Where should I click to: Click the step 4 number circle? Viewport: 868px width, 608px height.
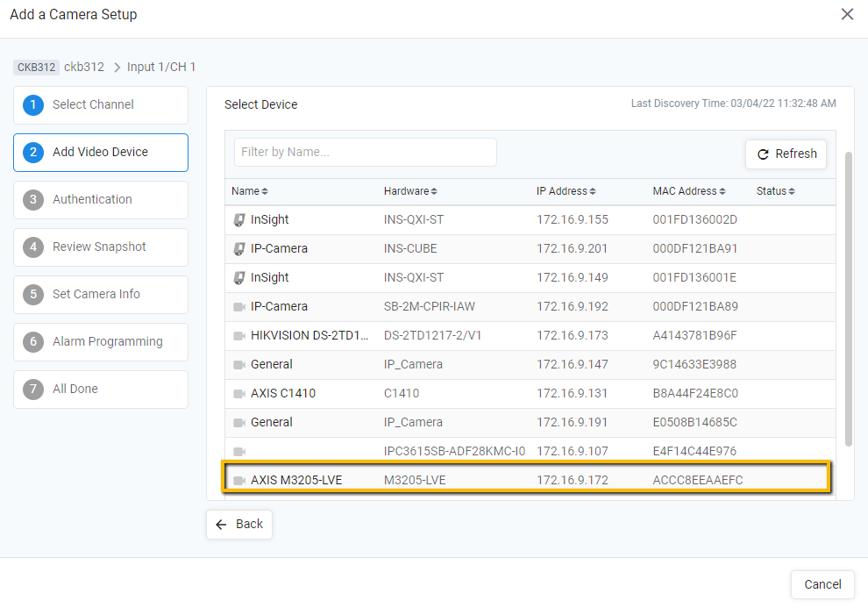point(33,247)
